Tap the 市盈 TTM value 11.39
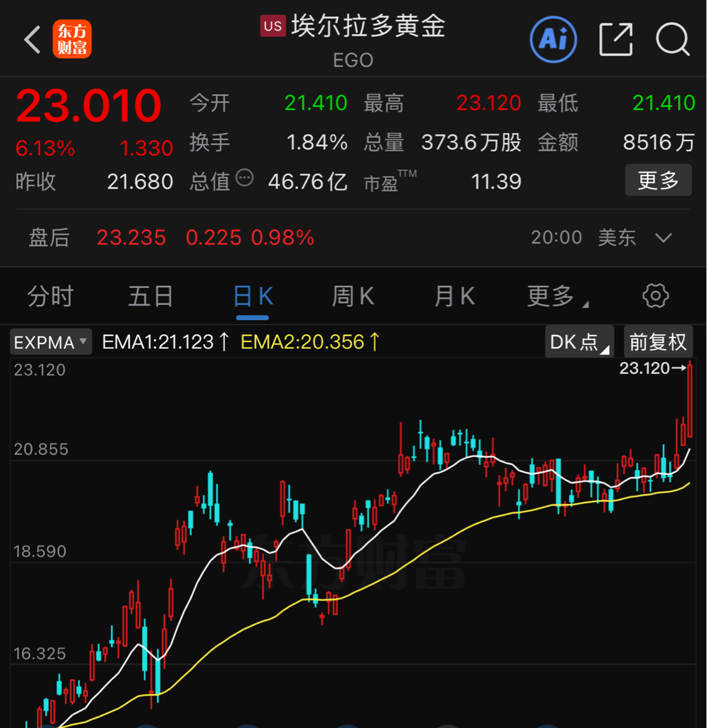This screenshot has height=728, width=707. click(x=496, y=181)
